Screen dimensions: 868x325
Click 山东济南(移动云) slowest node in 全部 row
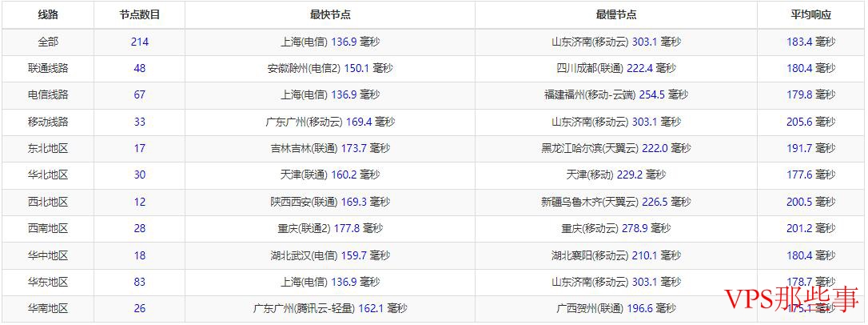[616, 42]
